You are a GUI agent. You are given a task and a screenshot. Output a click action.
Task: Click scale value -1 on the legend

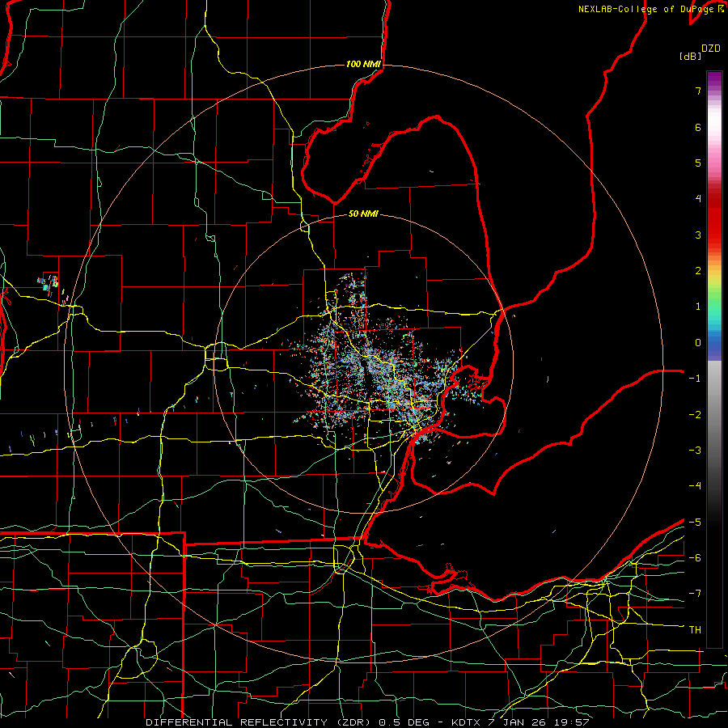point(695,379)
